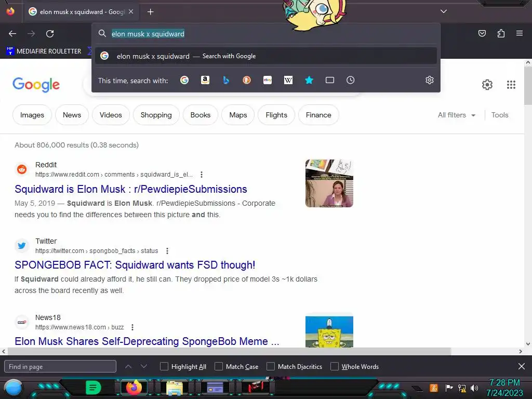The height and width of the screenshot is (399, 532).
Task: Enable the Match Case checkbox
Action: pyautogui.click(x=219, y=366)
